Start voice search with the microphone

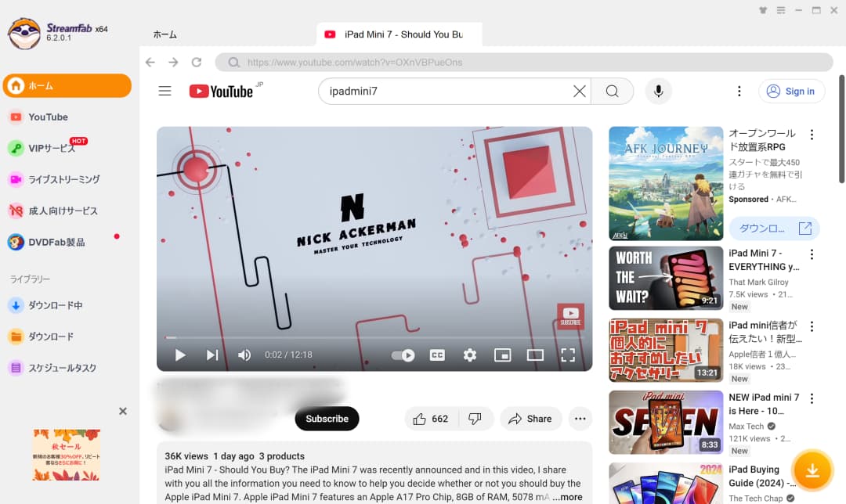pyautogui.click(x=658, y=91)
